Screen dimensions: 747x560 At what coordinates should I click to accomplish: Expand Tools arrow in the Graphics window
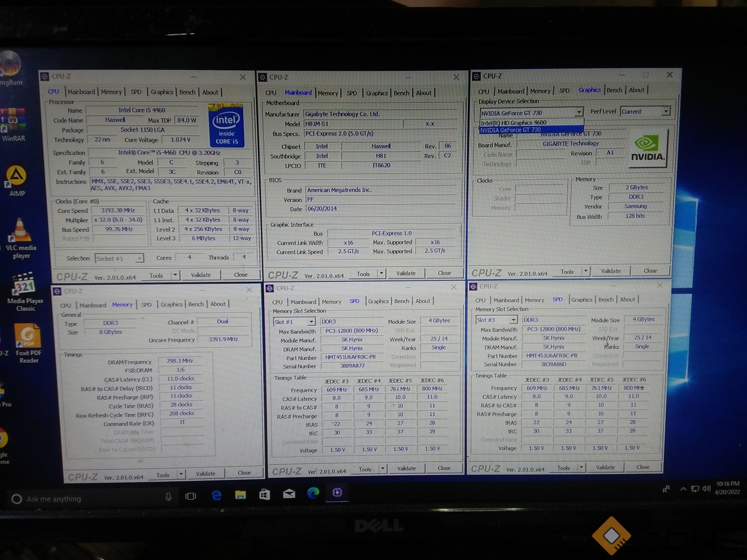(x=585, y=271)
